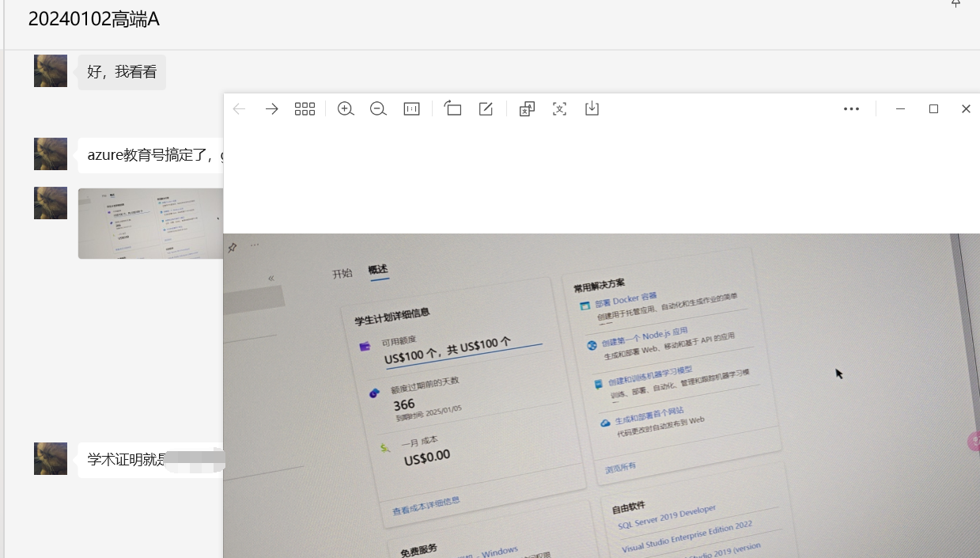The height and width of the screenshot is (558, 980).
Task: Minimize the image viewer window
Action: pyautogui.click(x=900, y=109)
